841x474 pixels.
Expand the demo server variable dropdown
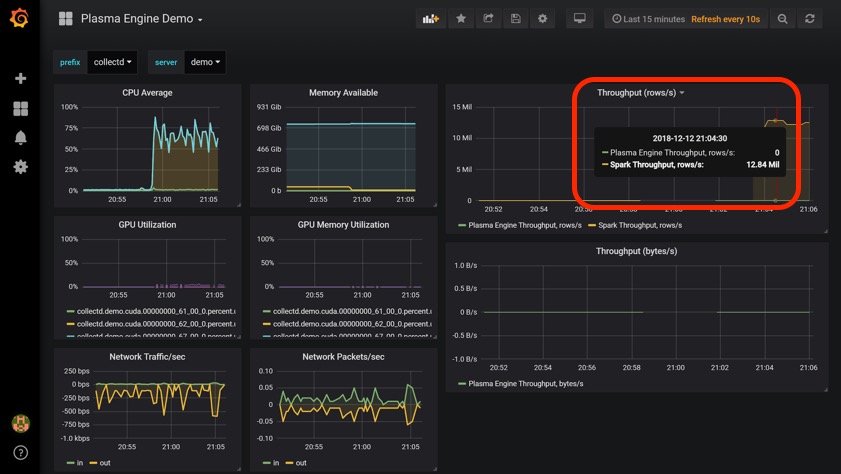click(x=205, y=62)
